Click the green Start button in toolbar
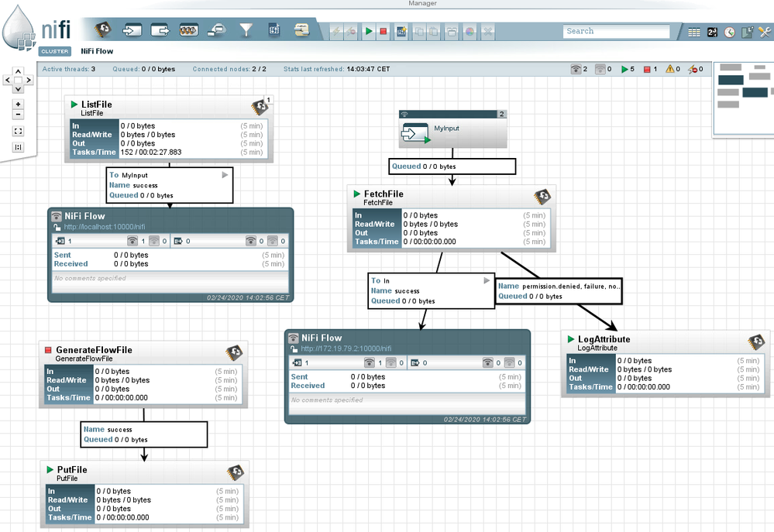The width and height of the screenshot is (774, 532). [x=368, y=32]
